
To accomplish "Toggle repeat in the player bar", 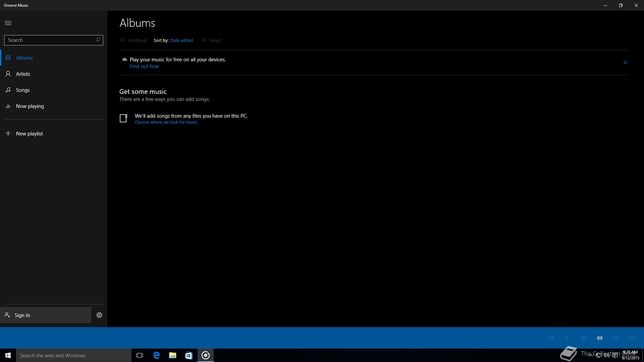I will point(632,338).
